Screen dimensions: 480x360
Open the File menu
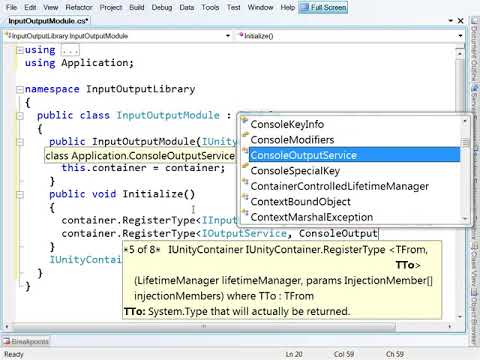11,7
